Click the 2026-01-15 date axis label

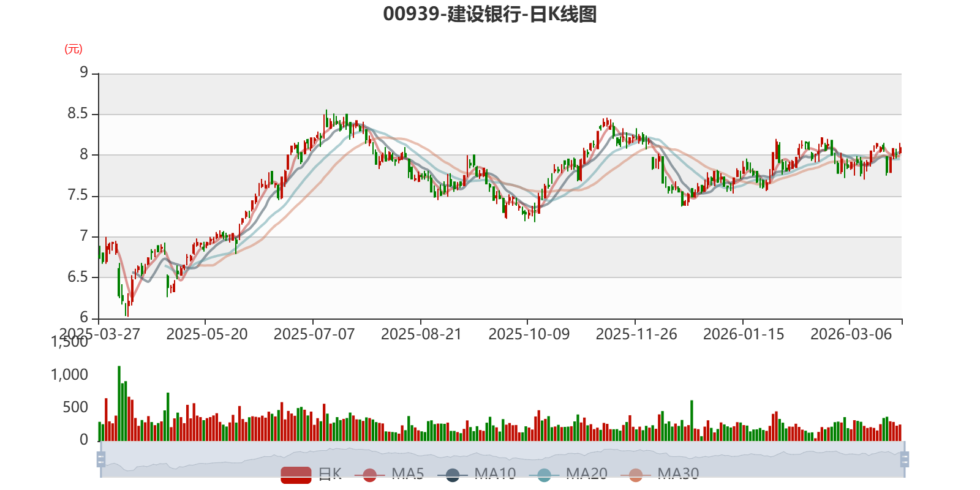(x=744, y=334)
